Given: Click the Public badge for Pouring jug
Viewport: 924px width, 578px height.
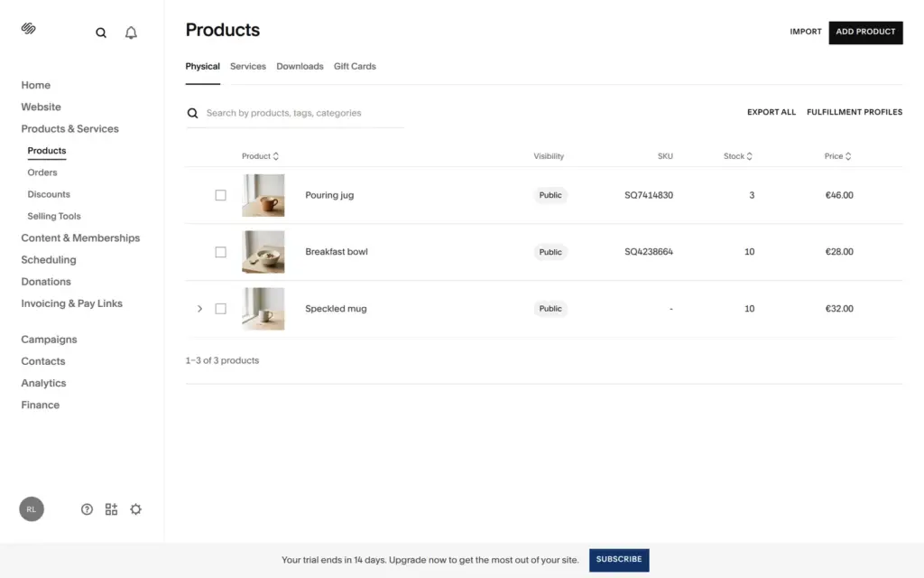Looking at the screenshot, I should (550, 195).
